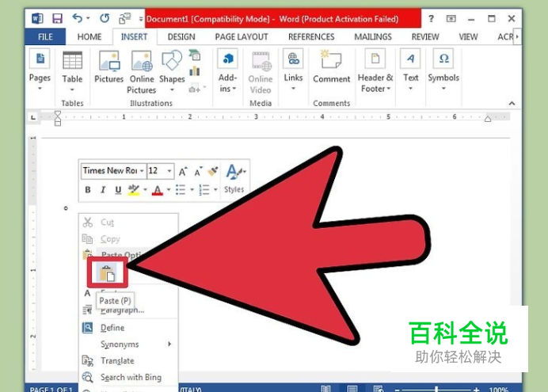Open the Links menu
The width and height of the screenshot is (548, 392).
293,70
